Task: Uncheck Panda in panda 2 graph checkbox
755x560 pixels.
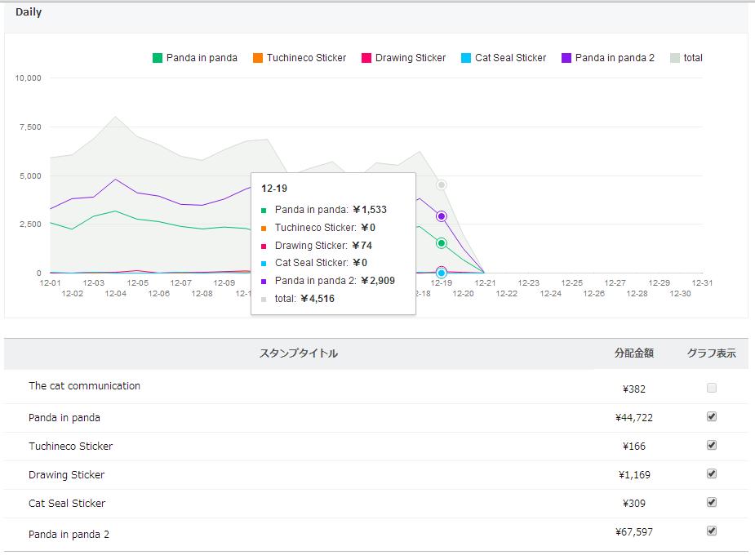Action: click(x=712, y=531)
